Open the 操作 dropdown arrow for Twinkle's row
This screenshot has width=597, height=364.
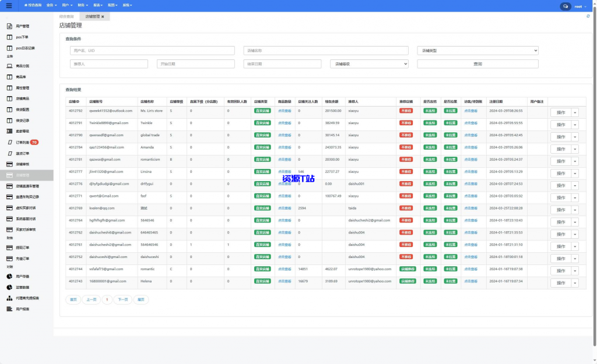[x=575, y=125]
